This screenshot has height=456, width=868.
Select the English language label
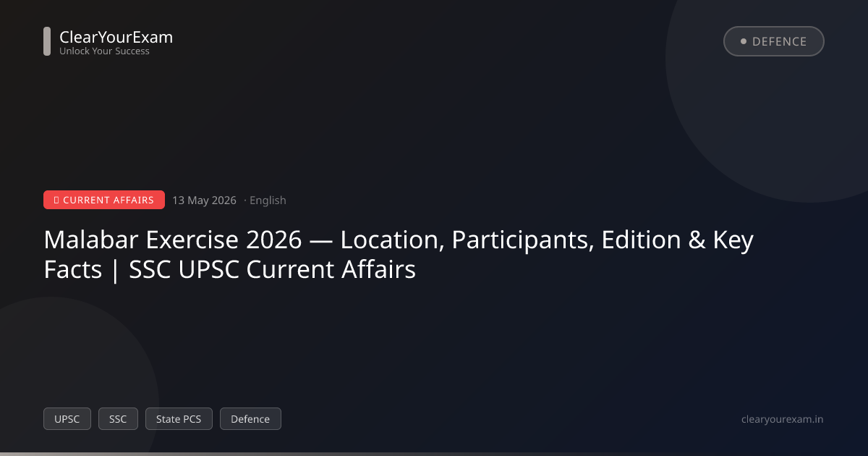point(268,200)
